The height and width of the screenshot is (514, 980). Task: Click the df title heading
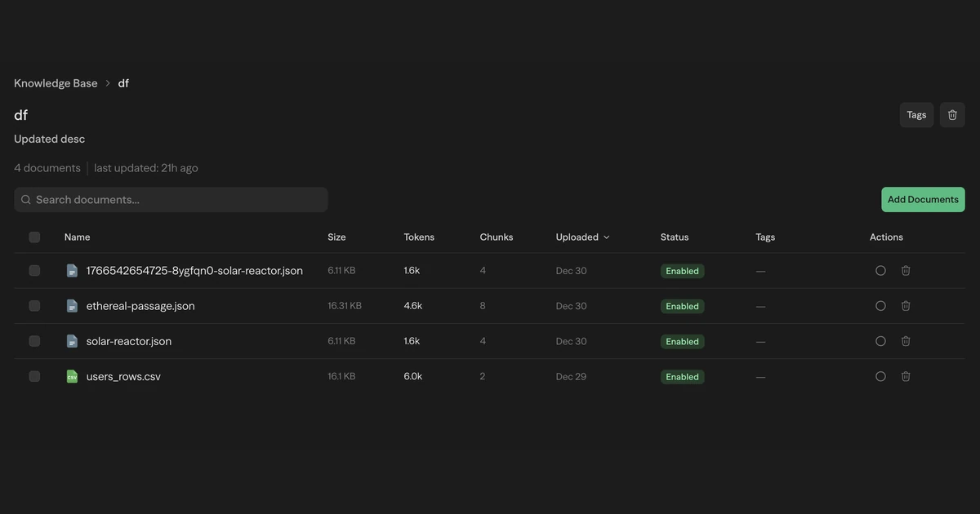tap(21, 115)
